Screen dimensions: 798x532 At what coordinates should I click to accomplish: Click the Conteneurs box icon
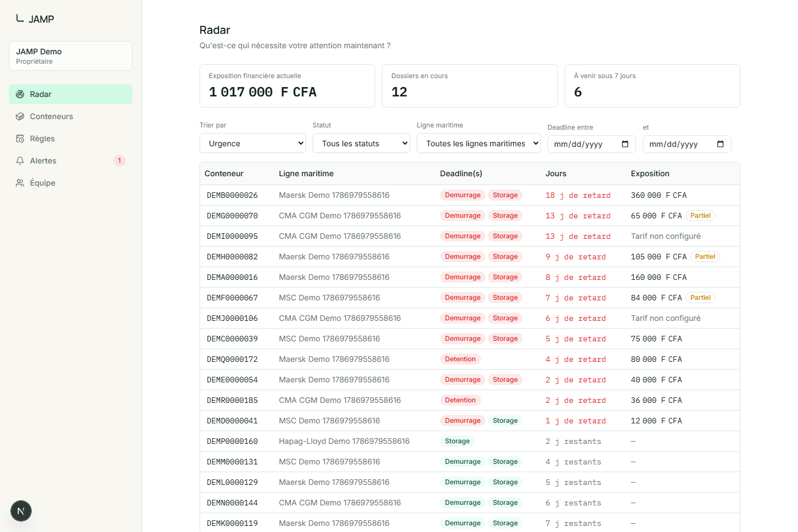coord(20,116)
